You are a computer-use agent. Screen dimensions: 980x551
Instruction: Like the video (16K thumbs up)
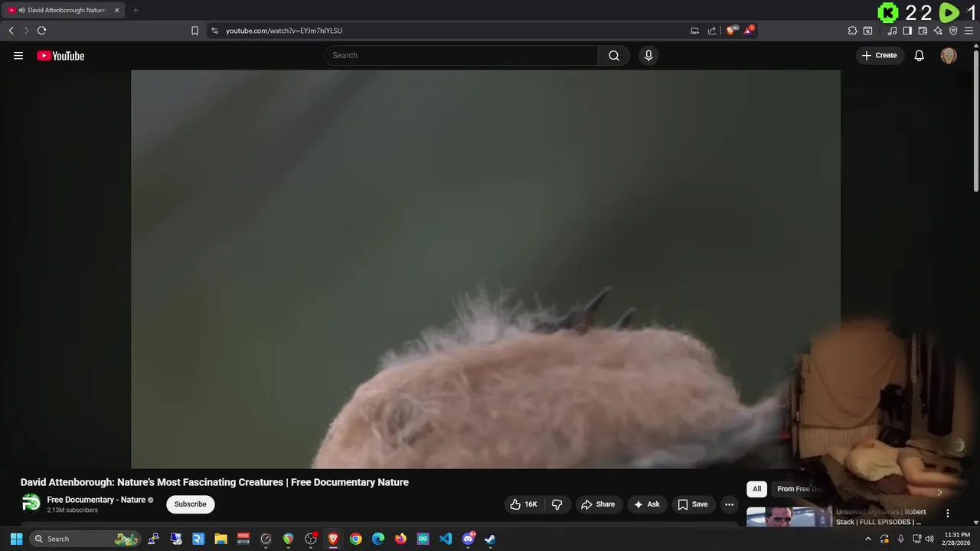524,504
